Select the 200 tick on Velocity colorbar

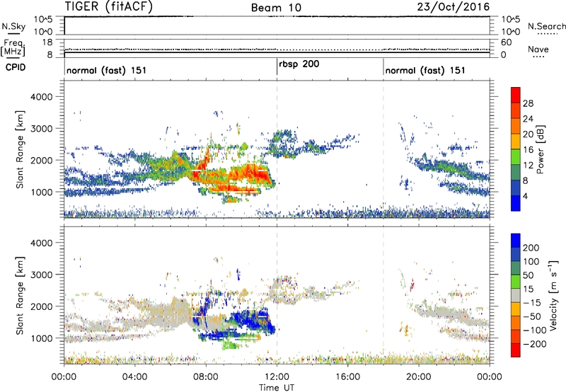pos(531,248)
